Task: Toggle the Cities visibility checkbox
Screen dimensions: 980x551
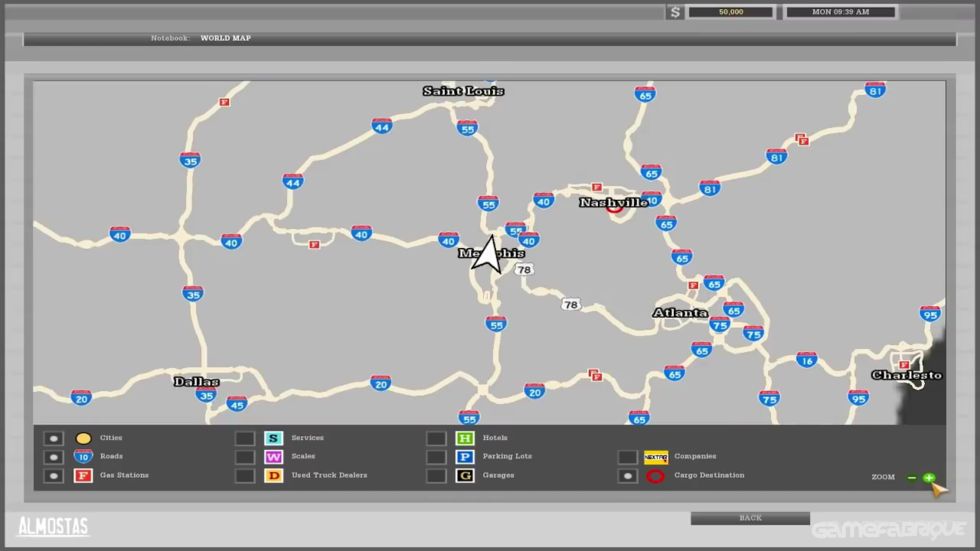Action: click(54, 439)
